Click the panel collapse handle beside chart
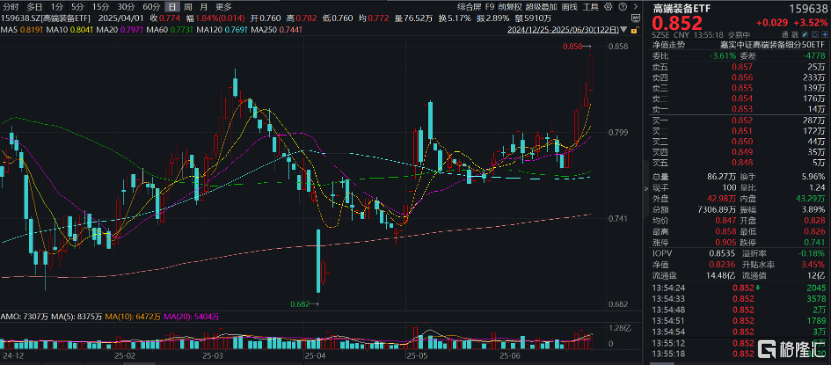832x366 pixels. click(x=646, y=189)
